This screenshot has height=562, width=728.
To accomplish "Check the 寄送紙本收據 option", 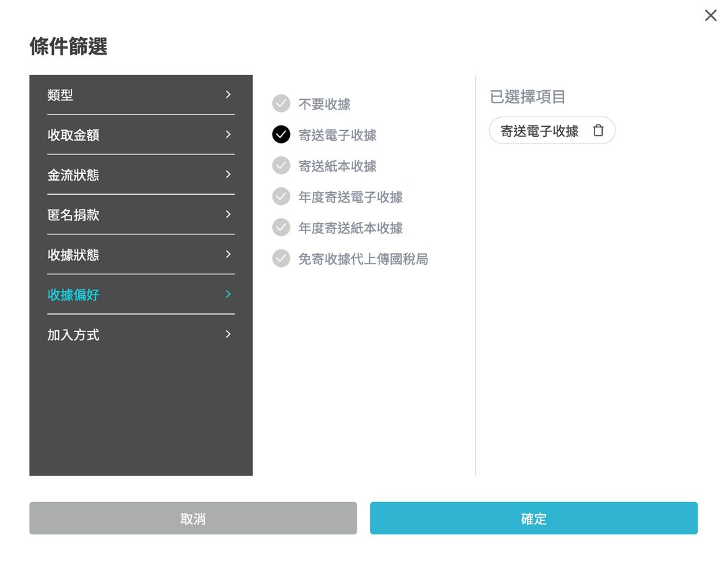I will point(281,166).
